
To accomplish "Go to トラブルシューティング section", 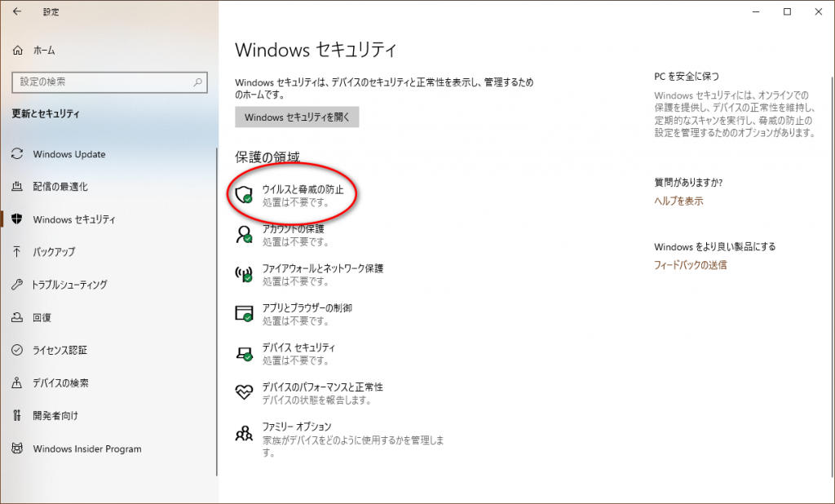I will coord(69,285).
